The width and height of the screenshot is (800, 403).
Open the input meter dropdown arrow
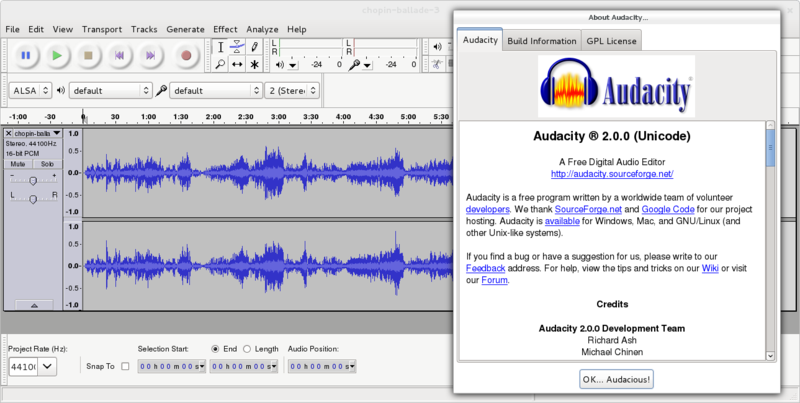(367, 65)
